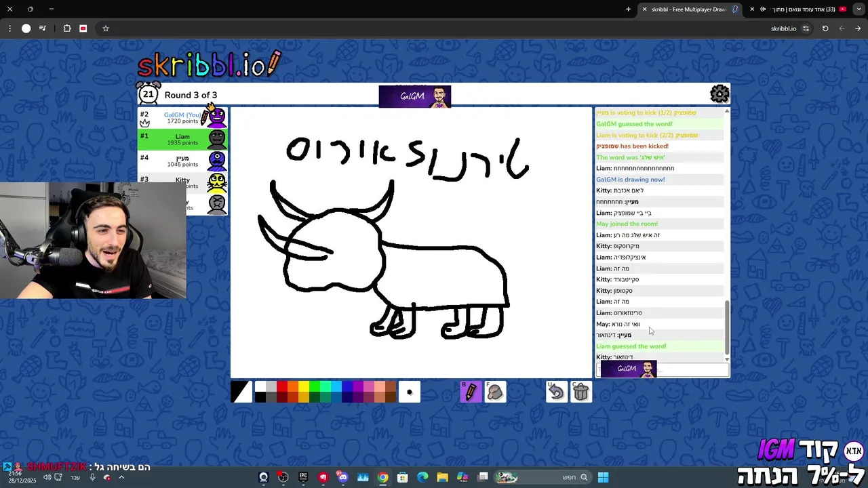Open Microsoft Store from the taskbar

pyautogui.click(x=403, y=477)
